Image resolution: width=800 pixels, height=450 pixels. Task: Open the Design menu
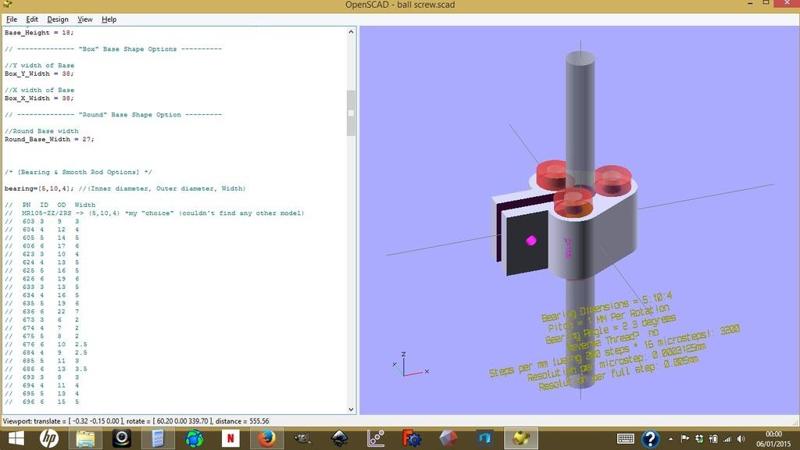tap(58, 19)
